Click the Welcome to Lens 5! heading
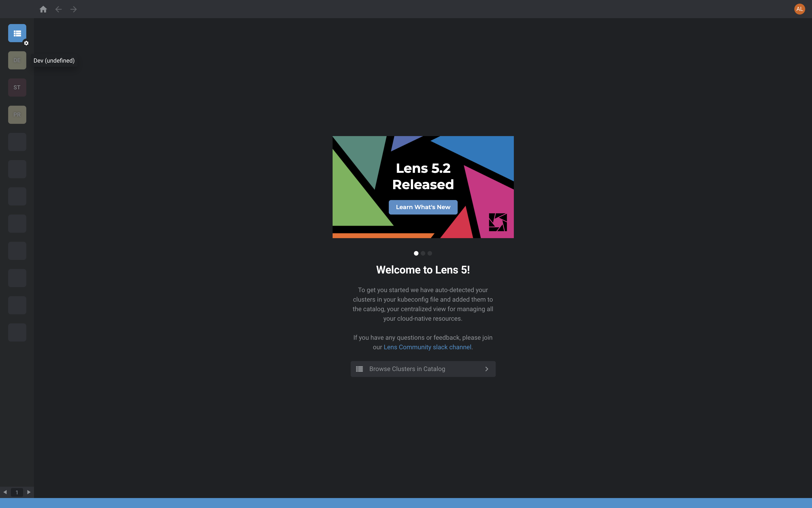The height and width of the screenshot is (508, 812). tap(423, 270)
